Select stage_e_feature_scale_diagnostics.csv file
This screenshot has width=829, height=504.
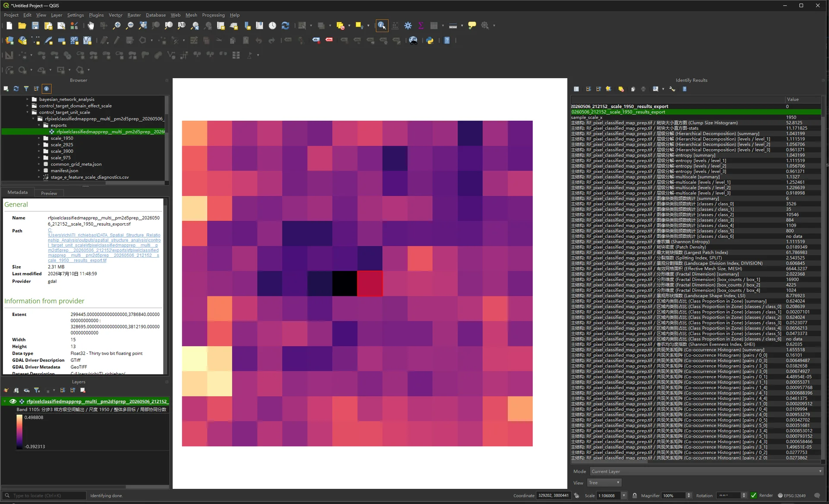pos(89,177)
